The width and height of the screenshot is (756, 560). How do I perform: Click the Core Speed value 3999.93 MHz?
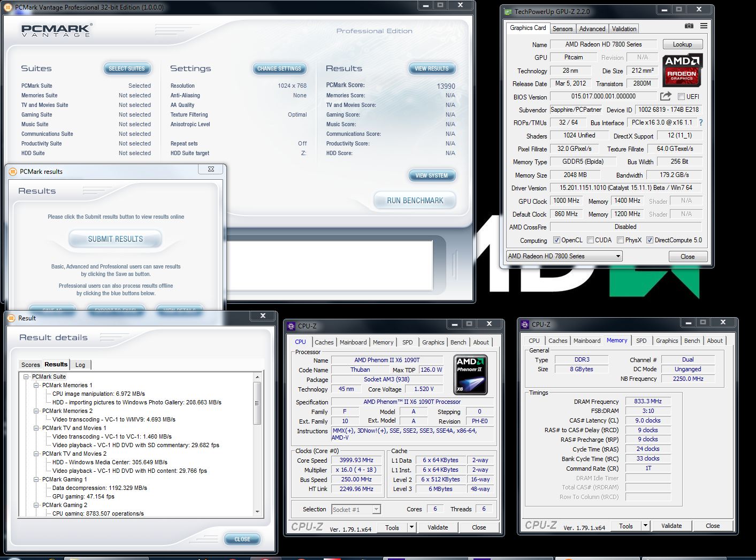tap(356, 460)
